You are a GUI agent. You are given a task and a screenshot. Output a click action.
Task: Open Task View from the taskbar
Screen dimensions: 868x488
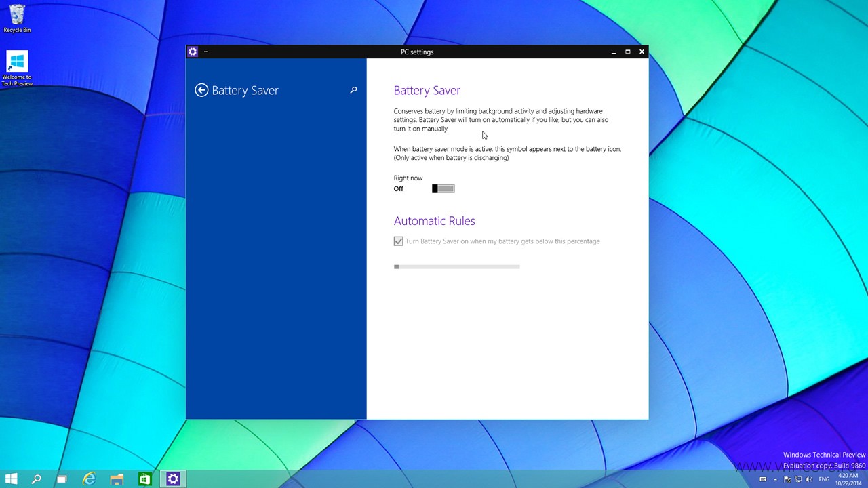pyautogui.click(x=62, y=479)
